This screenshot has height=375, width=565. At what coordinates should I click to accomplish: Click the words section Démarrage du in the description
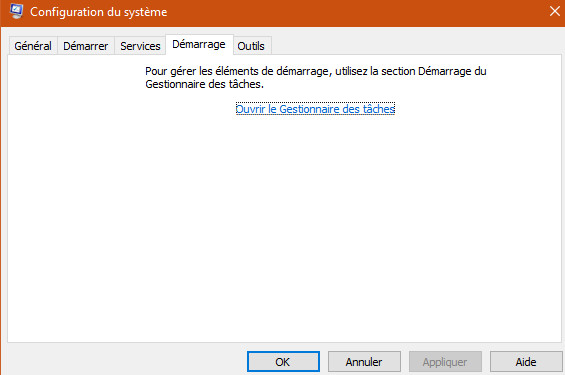[434, 71]
